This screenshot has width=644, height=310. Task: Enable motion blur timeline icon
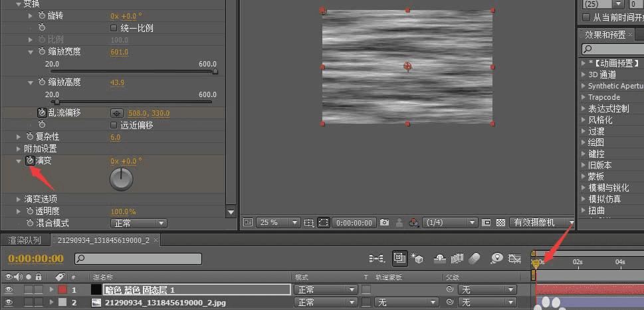tap(475, 258)
